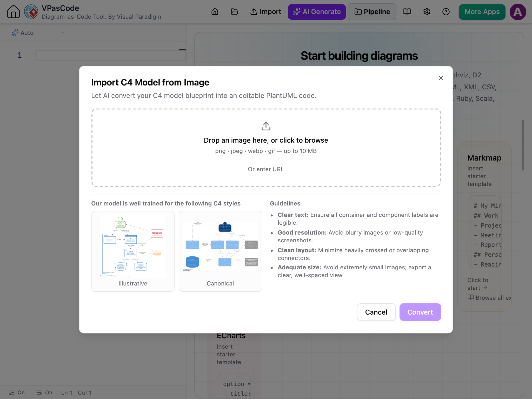The height and width of the screenshot is (399, 532).
Task: Open the Pipeline menu
Action: 372,12
